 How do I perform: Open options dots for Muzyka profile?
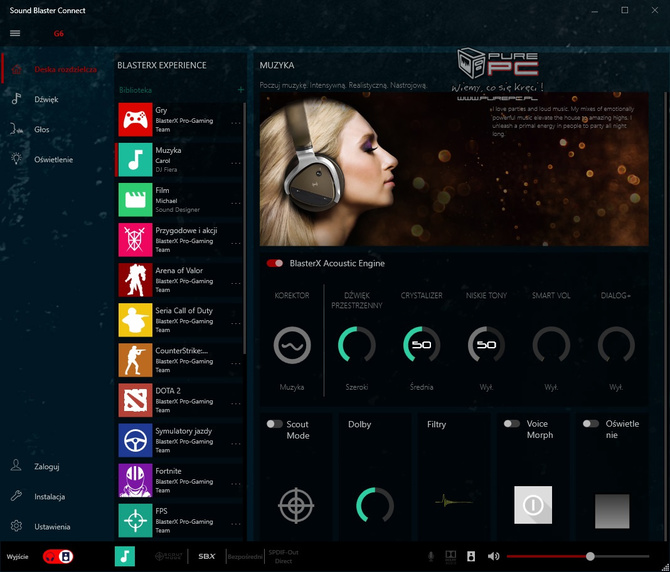[x=235, y=163]
